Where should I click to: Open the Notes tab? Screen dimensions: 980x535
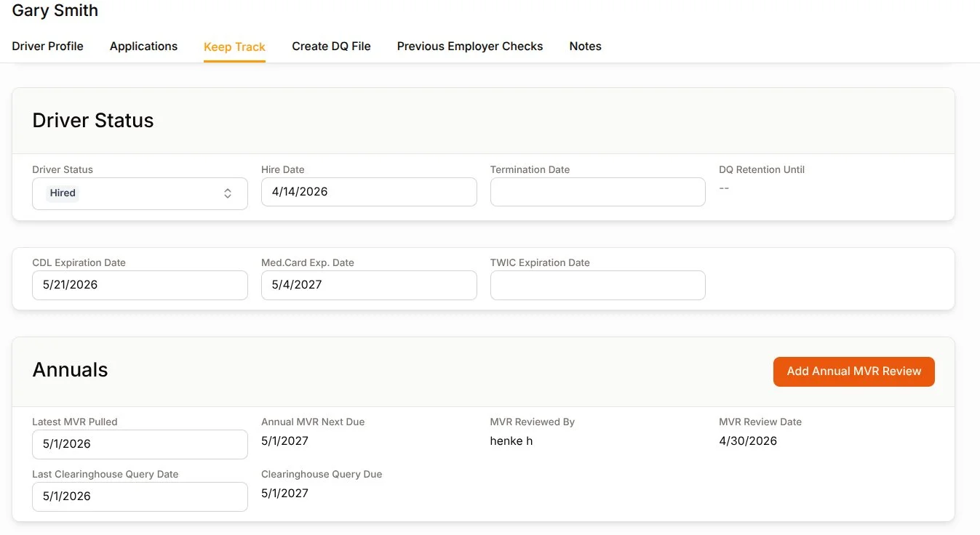click(585, 46)
